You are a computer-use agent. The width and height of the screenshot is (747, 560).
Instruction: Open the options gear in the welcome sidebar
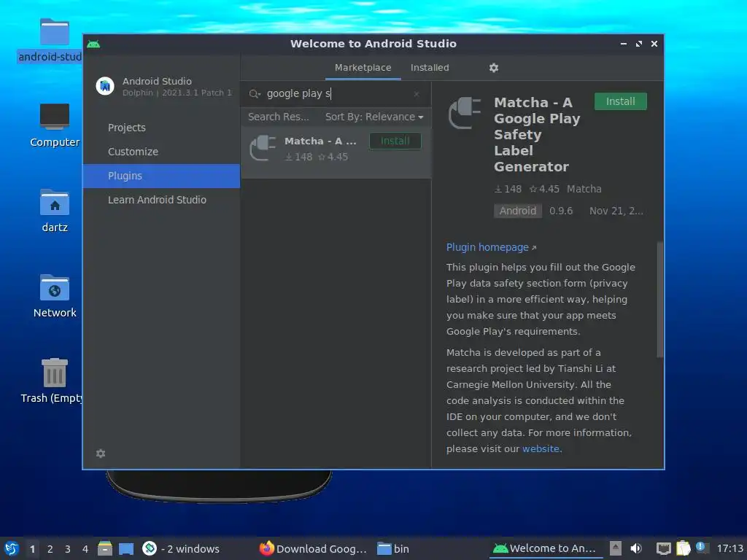(101, 454)
